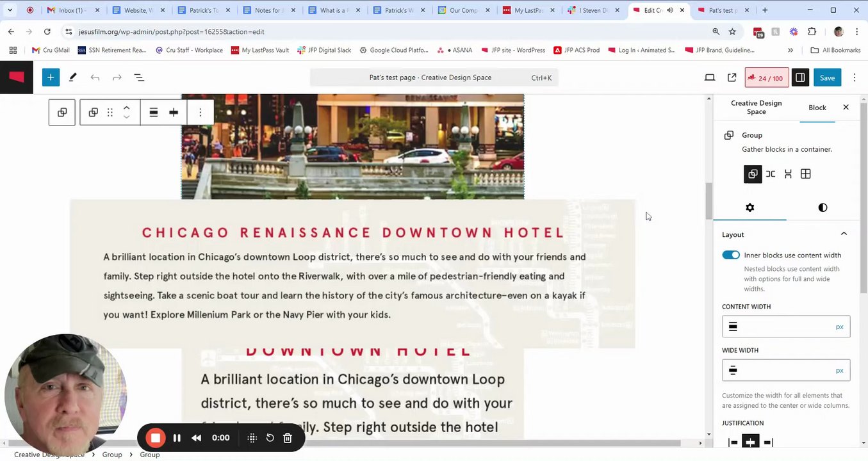Move the block down

pyautogui.click(x=126, y=118)
